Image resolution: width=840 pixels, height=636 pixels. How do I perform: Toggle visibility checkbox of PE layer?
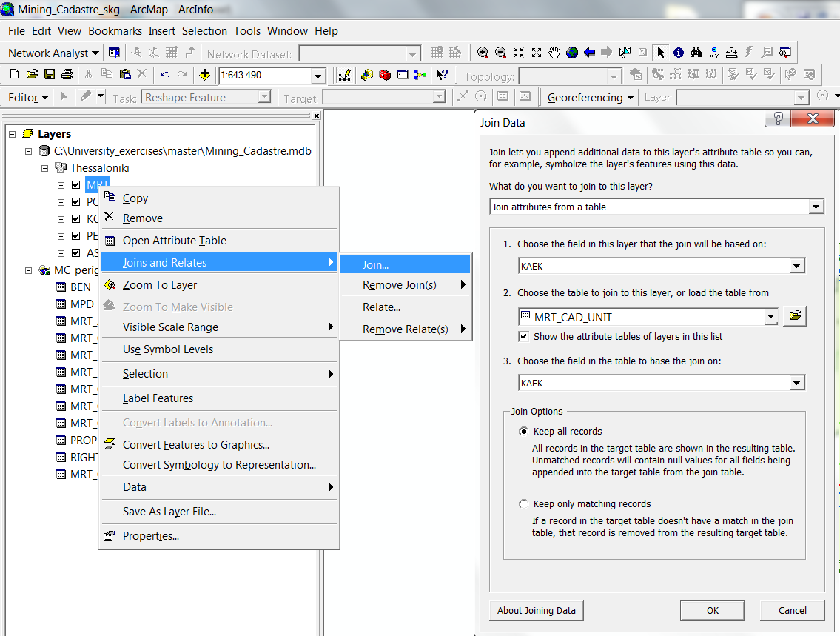76,235
